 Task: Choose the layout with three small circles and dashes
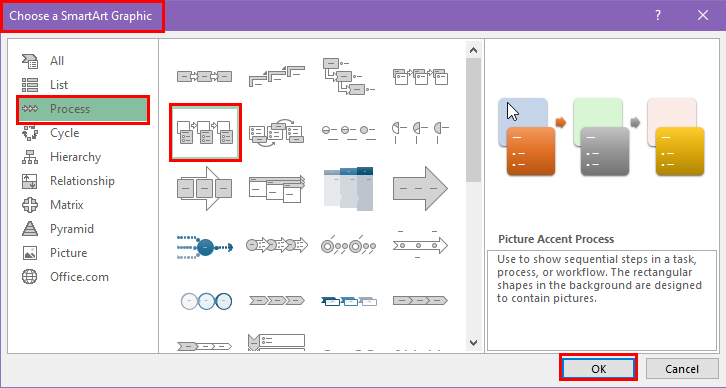coord(348,132)
